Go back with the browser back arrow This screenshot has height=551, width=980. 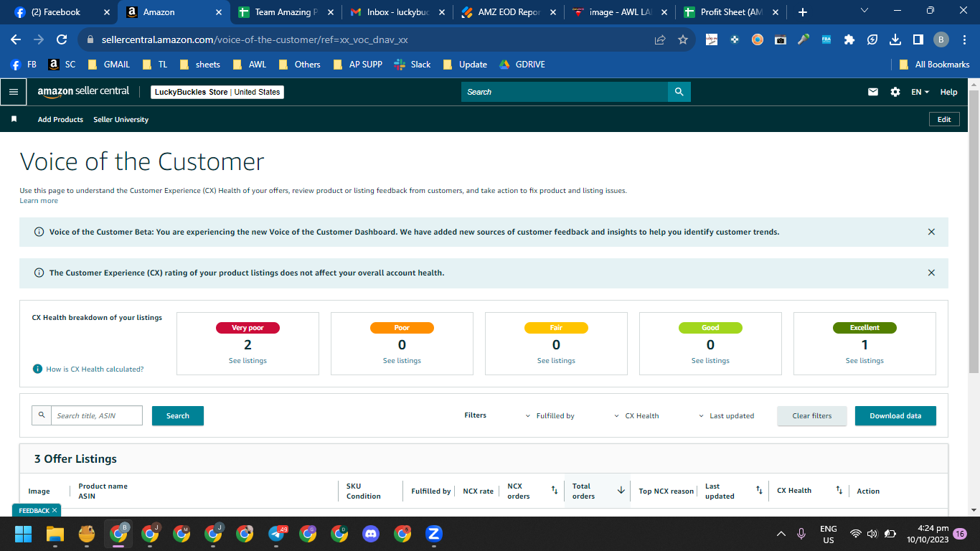(17, 39)
